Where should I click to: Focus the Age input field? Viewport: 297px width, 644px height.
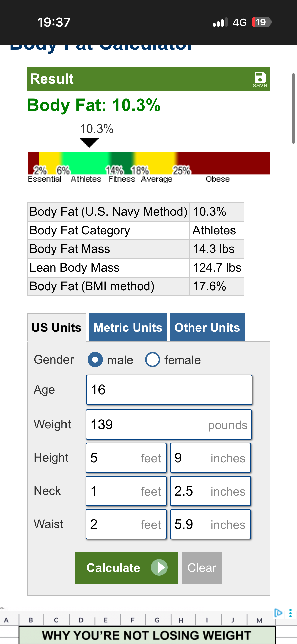tap(169, 390)
